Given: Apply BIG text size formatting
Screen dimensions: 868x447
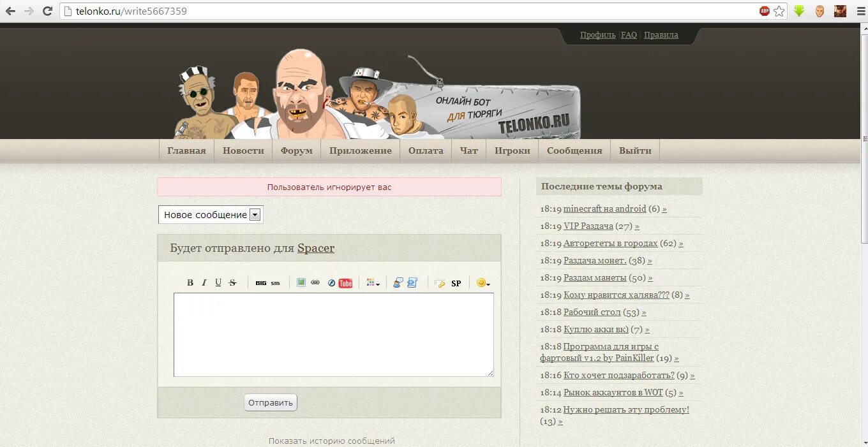Looking at the screenshot, I should pos(260,282).
